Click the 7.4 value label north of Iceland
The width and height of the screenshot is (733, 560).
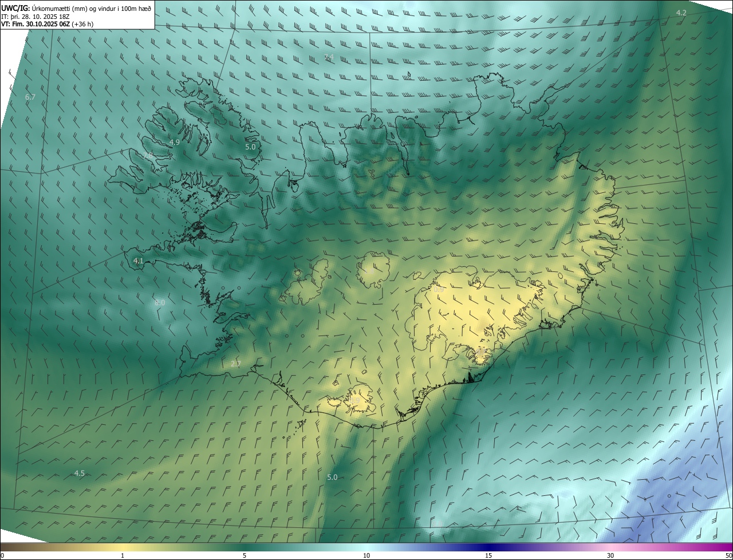click(x=329, y=57)
